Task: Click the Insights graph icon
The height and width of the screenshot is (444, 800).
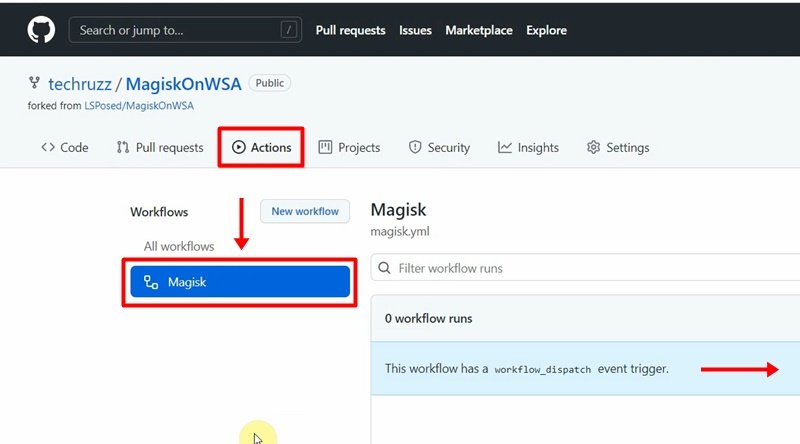Action: (x=505, y=147)
